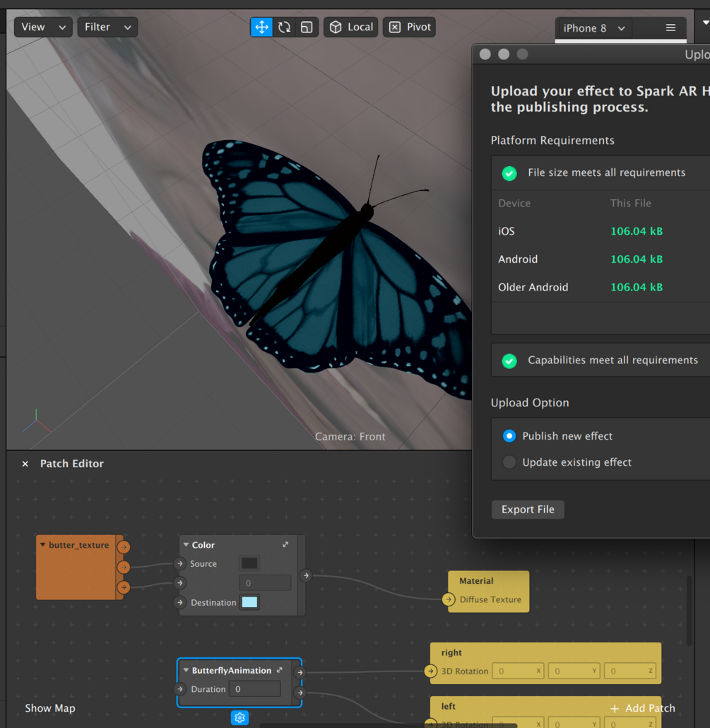The image size is (710, 728).
Task: Click Add Patch button
Action: [643, 708]
